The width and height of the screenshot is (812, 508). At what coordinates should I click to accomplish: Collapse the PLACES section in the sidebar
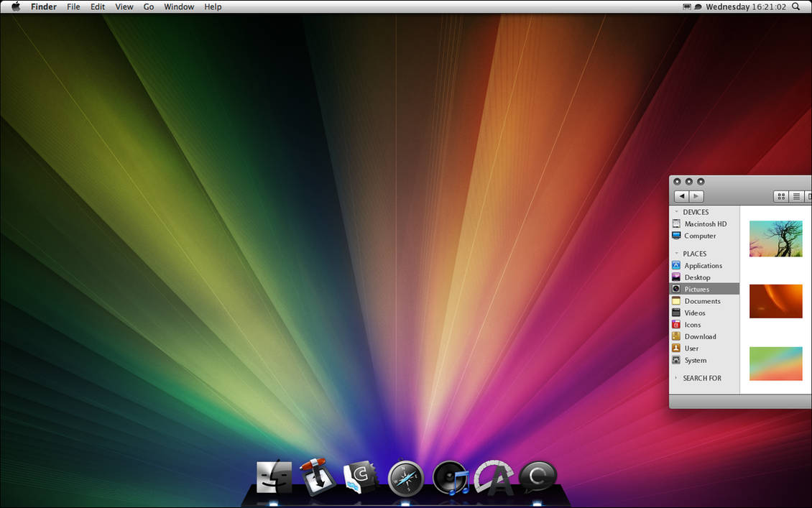pos(676,253)
